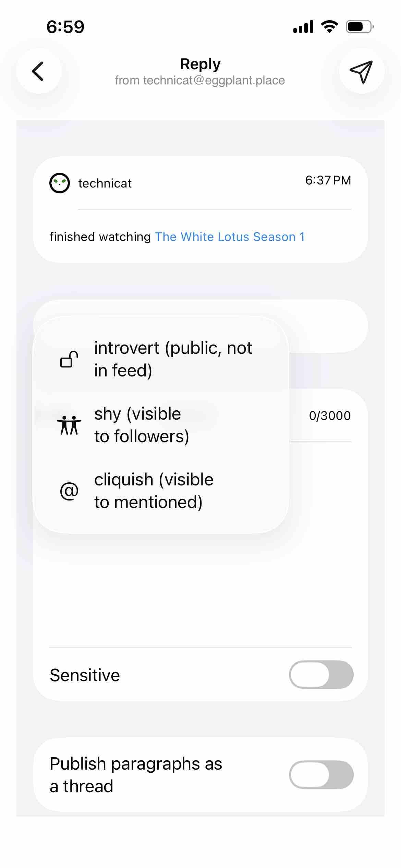The width and height of the screenshot is (401, 868).
Task: Click the followers people icon
Action: [x=69, y=425]
